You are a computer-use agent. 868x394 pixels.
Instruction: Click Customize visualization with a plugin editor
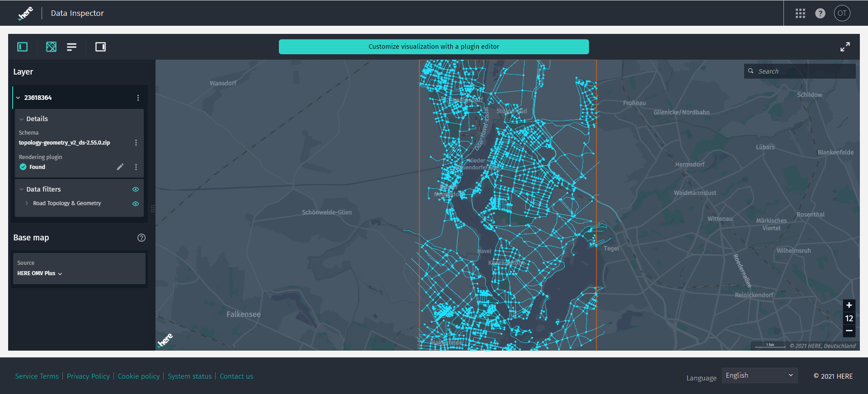click(434, 47)
